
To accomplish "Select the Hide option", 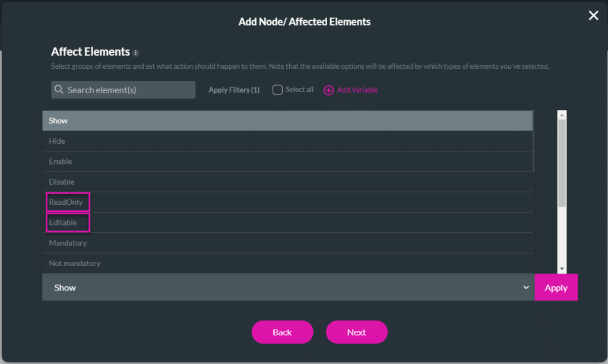I will pos(57,141).
